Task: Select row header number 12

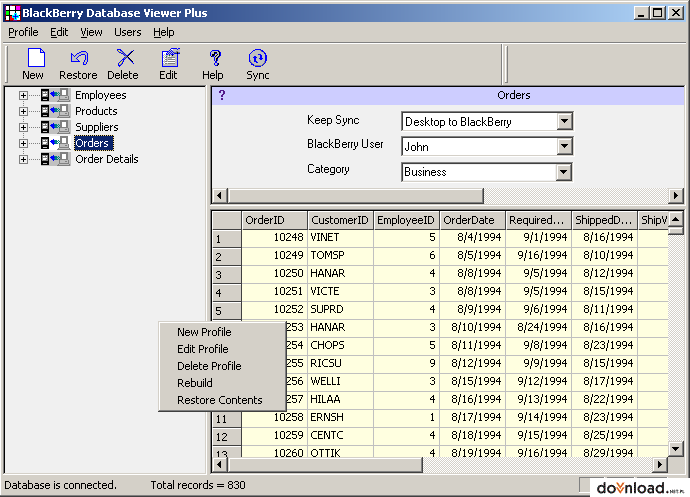Action: click(x=227, y=436)
